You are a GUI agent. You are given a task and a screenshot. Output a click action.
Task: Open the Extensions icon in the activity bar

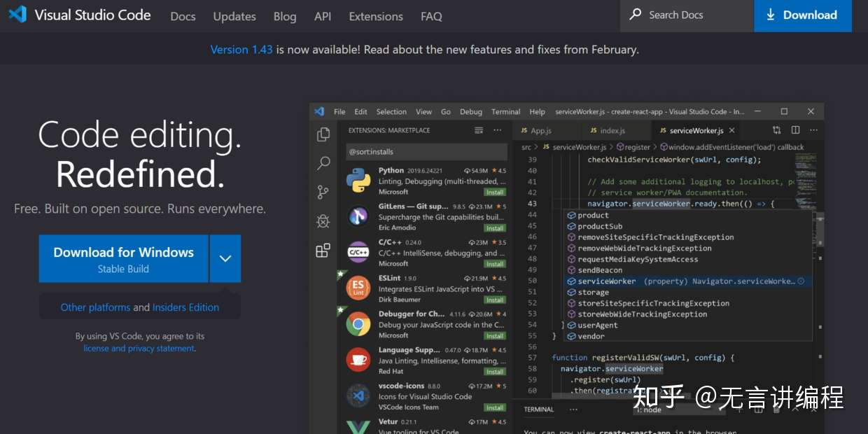point(323,251)
